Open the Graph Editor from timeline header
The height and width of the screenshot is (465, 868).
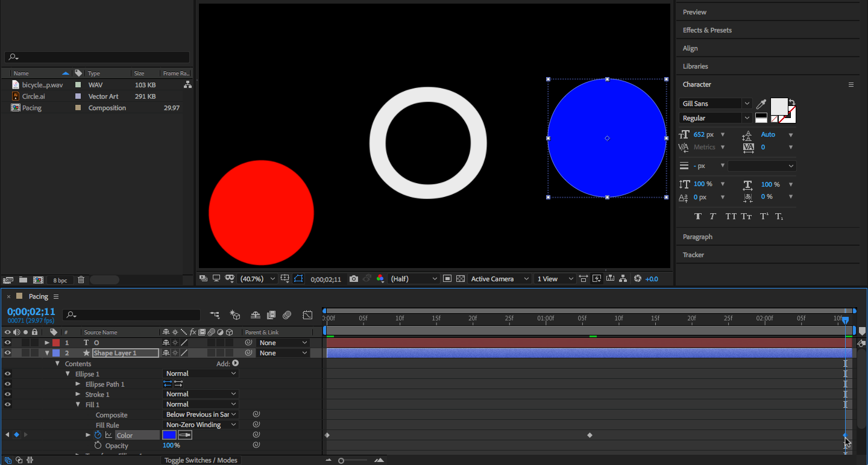(x=307, y=315)
